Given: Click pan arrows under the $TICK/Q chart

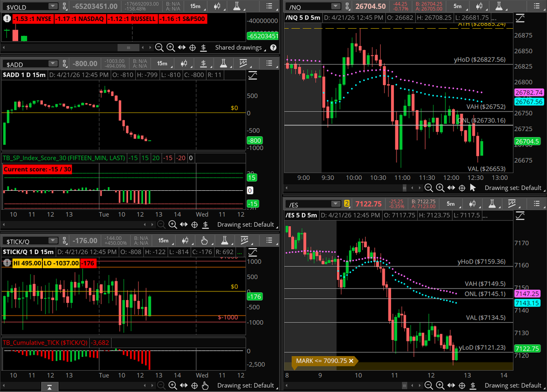Looking at the screenshot, I should point(184,385).
